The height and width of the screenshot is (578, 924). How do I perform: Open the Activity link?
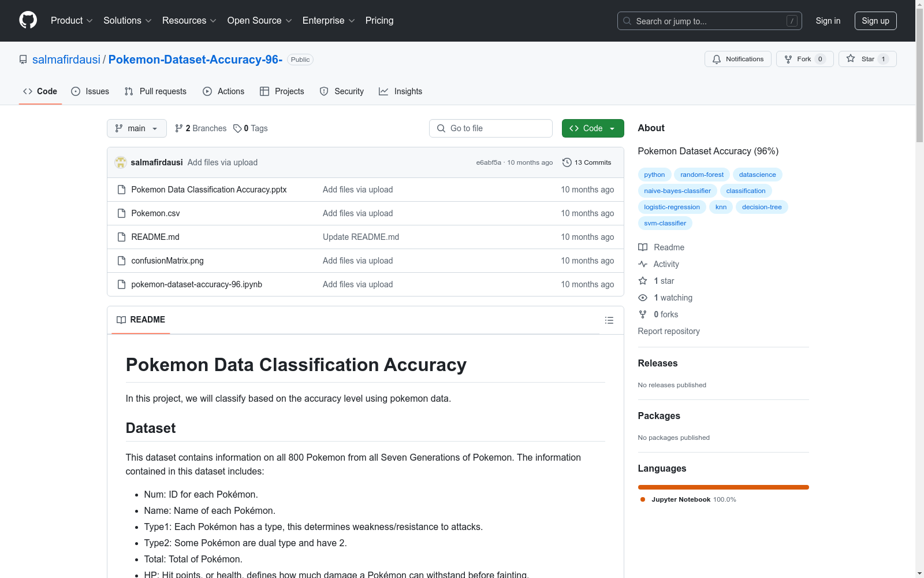click(658, 264)
